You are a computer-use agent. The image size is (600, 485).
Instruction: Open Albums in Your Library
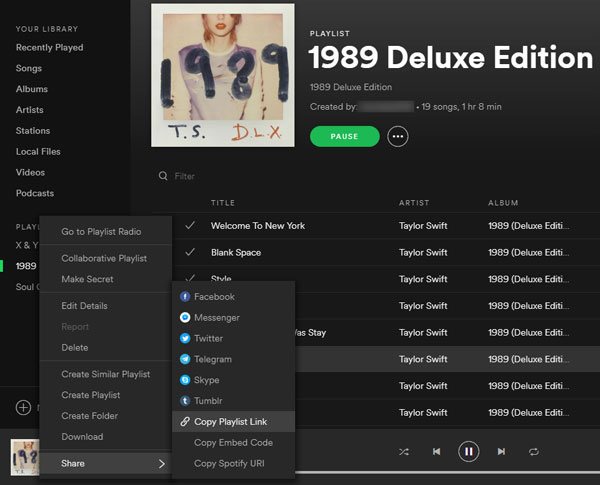coord(32,89)
